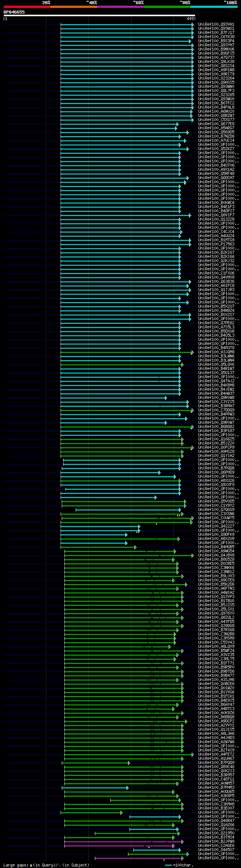Viewport: 241px width, 868px height.
Task: Select the UniRef100_Q8RZW7 label
Action: pyautogui.click(x=216, y=116)
